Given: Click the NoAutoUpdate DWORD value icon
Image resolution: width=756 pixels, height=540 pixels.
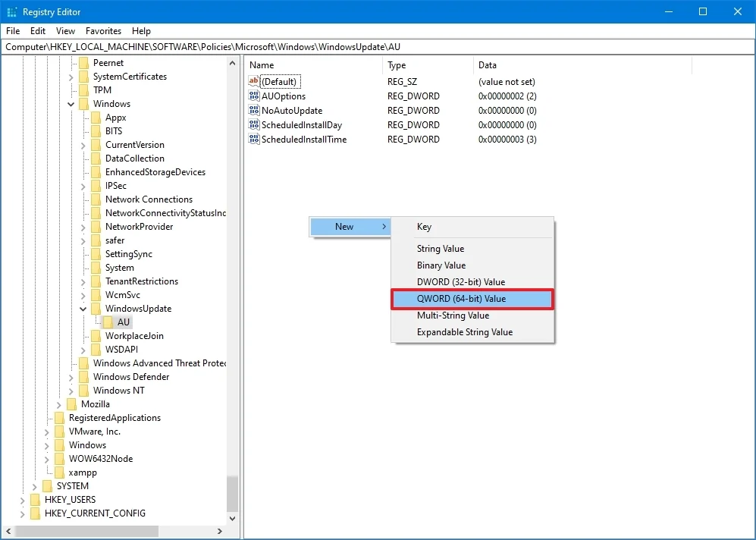Looking at the screenshot, I should 253,110.
